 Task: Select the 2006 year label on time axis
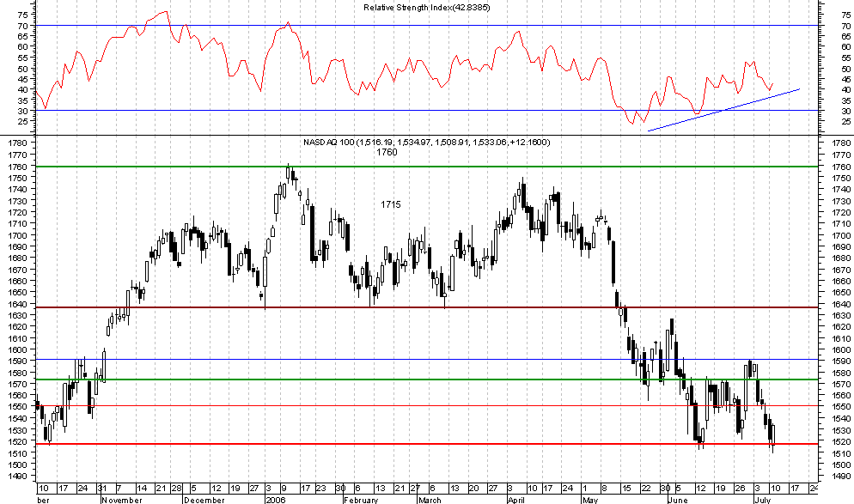(x=275, y=500)
